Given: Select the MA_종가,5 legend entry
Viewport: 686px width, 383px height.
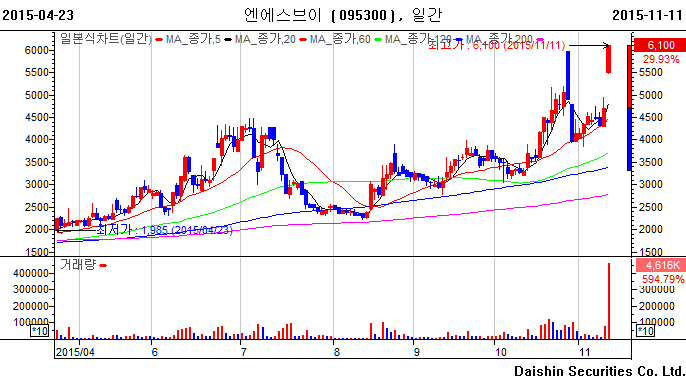Looking at the screenshot, I should pyautogui.click(x=193, y=39).
